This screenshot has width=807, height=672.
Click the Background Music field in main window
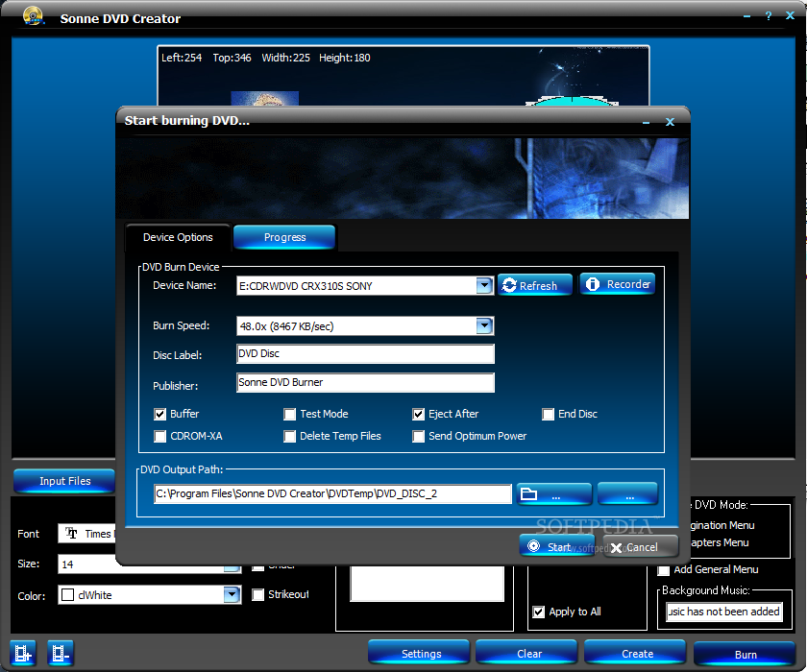(724, 612)
